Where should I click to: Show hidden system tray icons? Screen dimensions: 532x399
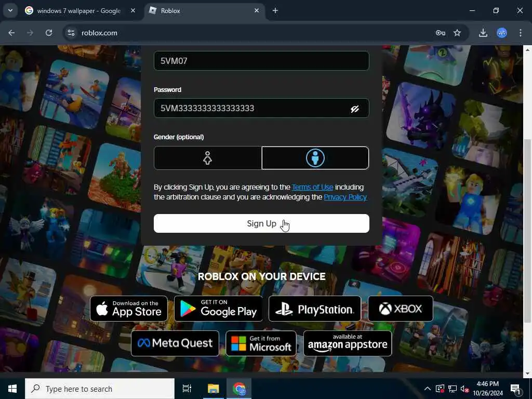click(428, 389)
